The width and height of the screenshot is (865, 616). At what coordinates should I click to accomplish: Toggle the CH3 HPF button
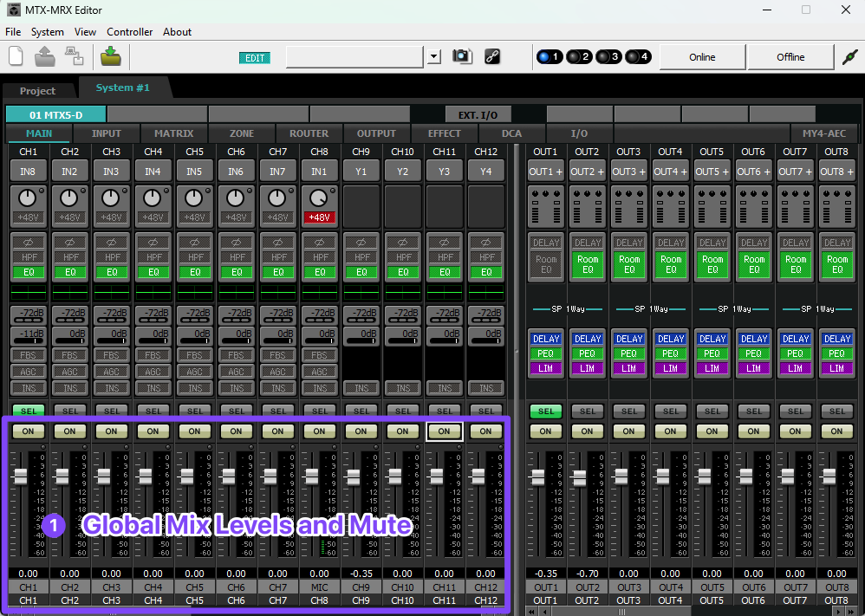tap(112, 257)
